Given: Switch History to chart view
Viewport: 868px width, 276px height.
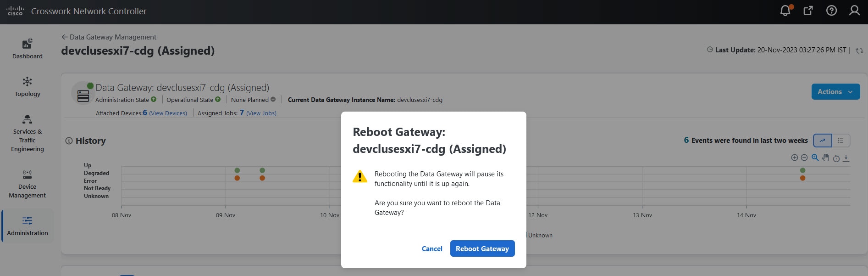Looking at the screenshot, I should click(x=823, y=141).
